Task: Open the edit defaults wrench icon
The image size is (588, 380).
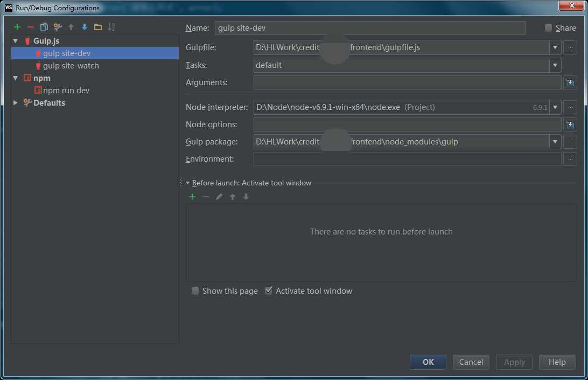Action: click(x=58, y=27)
